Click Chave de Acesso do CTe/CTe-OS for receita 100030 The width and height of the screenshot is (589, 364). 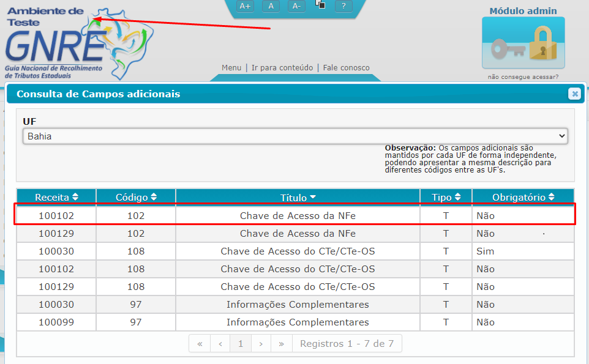pos(298,251)
